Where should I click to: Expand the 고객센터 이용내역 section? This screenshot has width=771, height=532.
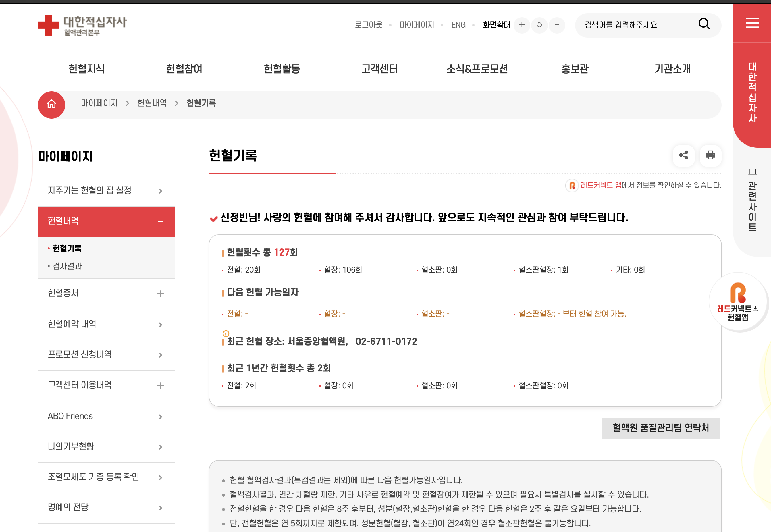(160, 386)
